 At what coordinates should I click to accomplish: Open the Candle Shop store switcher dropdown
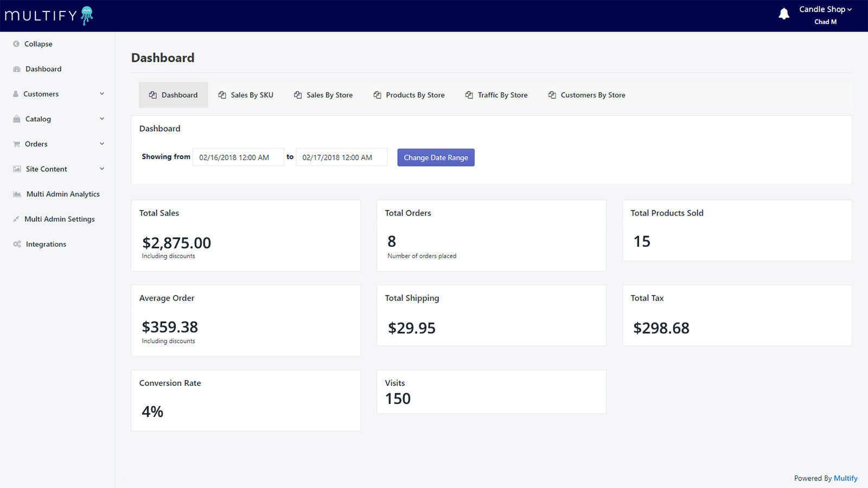(x=825, y=9)
